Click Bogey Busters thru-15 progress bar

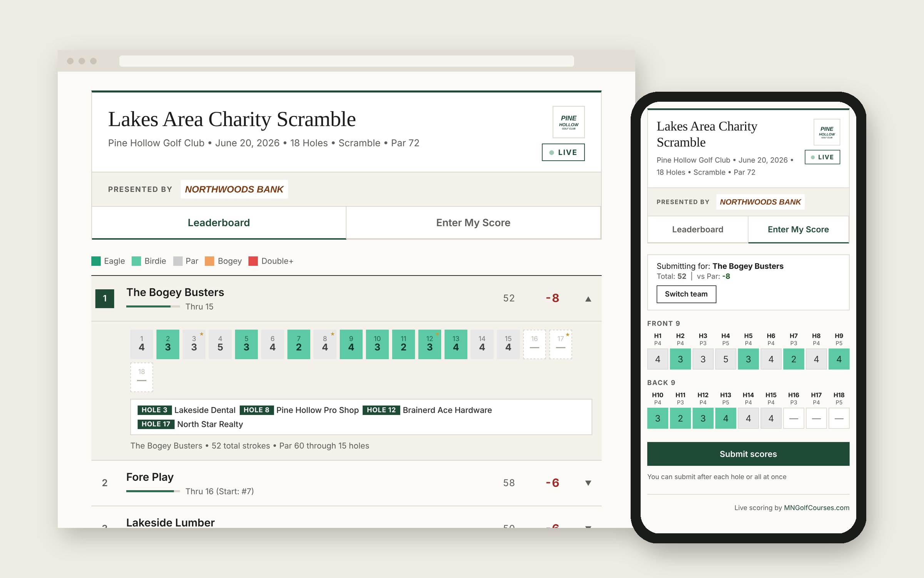tap(153, 306)
